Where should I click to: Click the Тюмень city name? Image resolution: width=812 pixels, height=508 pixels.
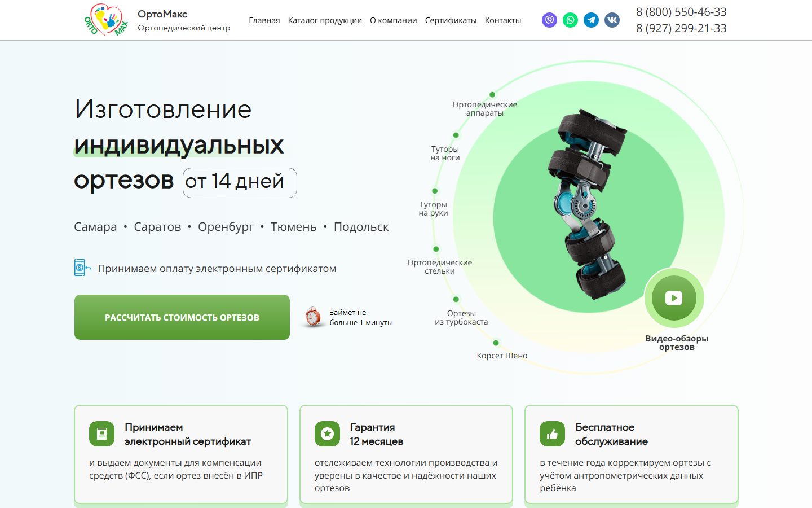coord(293,227)
